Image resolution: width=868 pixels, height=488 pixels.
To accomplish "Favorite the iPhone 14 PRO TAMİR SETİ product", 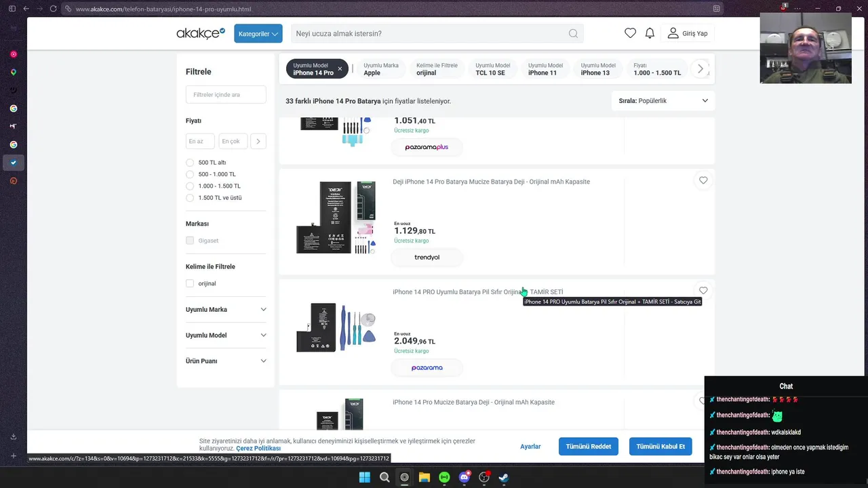I will coord(703,291).
